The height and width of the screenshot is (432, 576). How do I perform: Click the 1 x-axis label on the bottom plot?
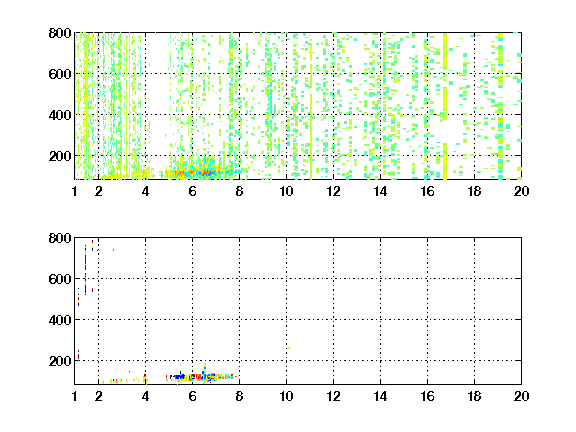point(75,396)
